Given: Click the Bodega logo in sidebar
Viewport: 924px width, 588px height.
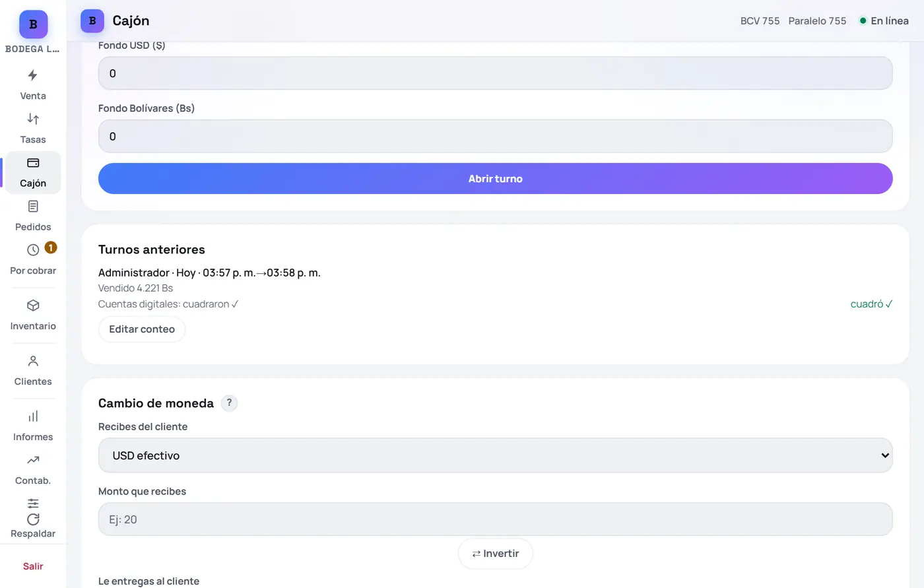Looking at the screenshot, I should click(x=33, y=24).
